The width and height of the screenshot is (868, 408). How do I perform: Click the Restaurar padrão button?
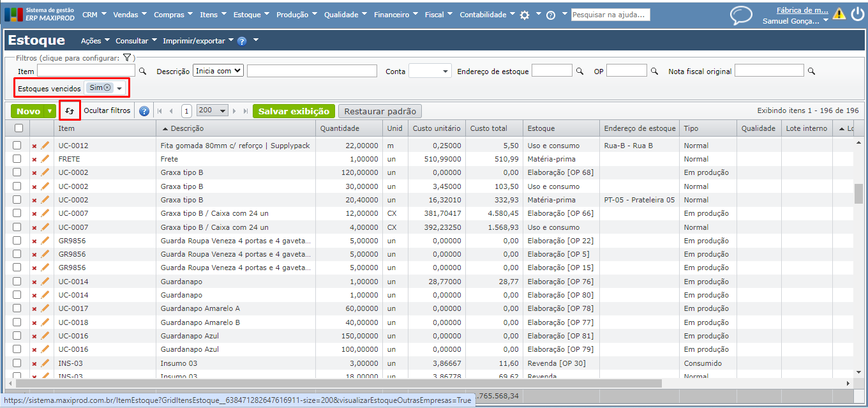tap(380, 111)
